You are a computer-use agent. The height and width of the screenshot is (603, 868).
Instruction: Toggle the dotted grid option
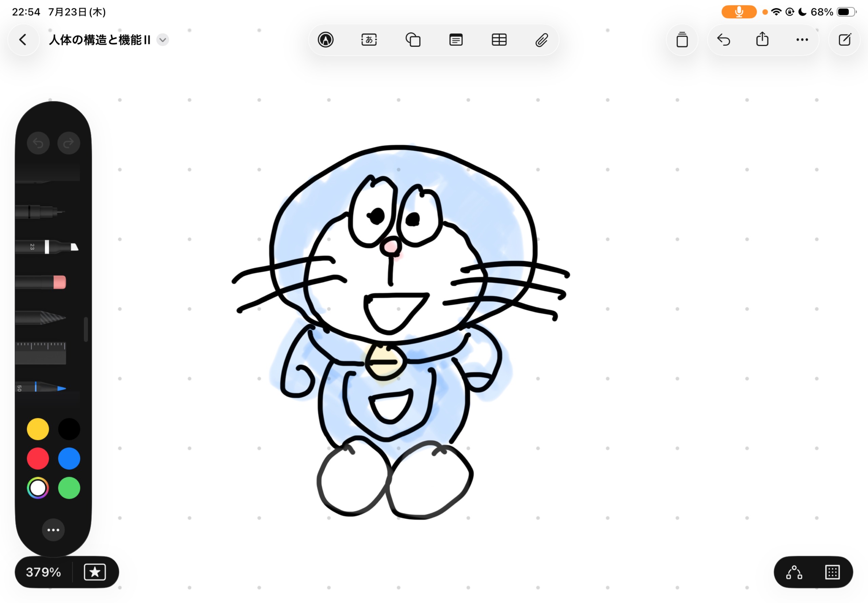[x=832, y=572]
